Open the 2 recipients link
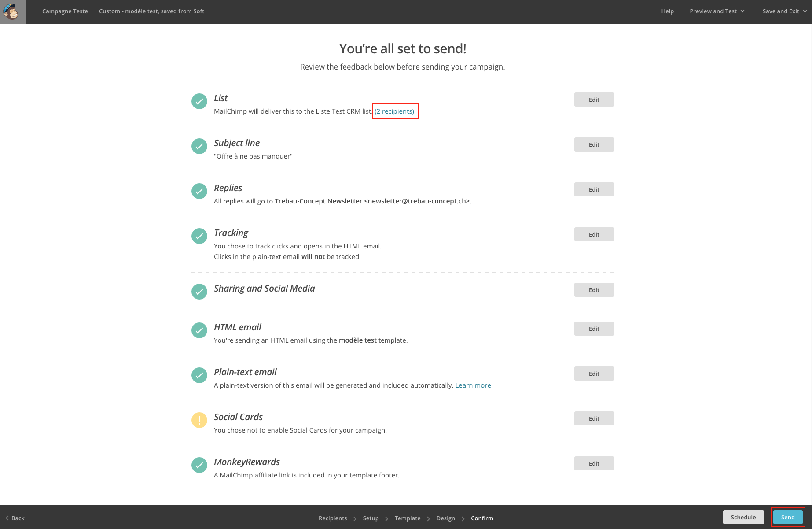This screenshot has width=812, height=529. click(x=394, y=111)
